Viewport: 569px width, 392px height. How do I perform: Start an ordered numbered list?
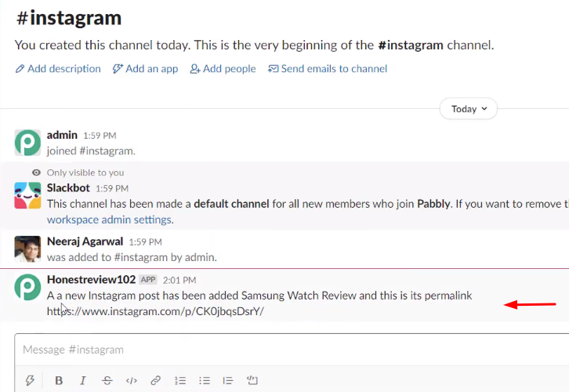180,380
